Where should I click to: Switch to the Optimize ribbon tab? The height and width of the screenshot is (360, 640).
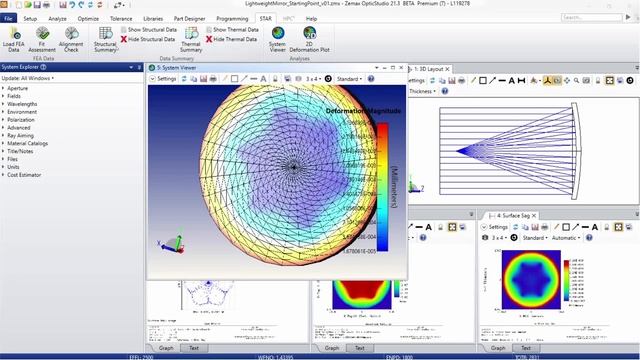88,18
